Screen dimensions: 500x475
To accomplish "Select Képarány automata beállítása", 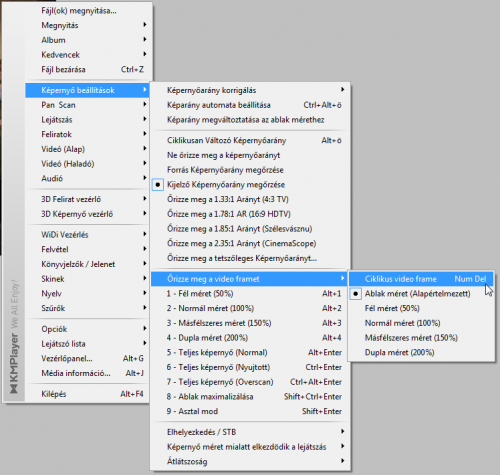I will (x=250, y=105).
